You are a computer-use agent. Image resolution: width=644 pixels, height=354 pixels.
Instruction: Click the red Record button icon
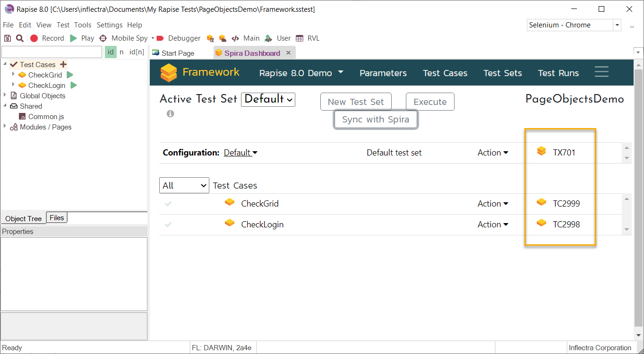(x=34, y=38)
